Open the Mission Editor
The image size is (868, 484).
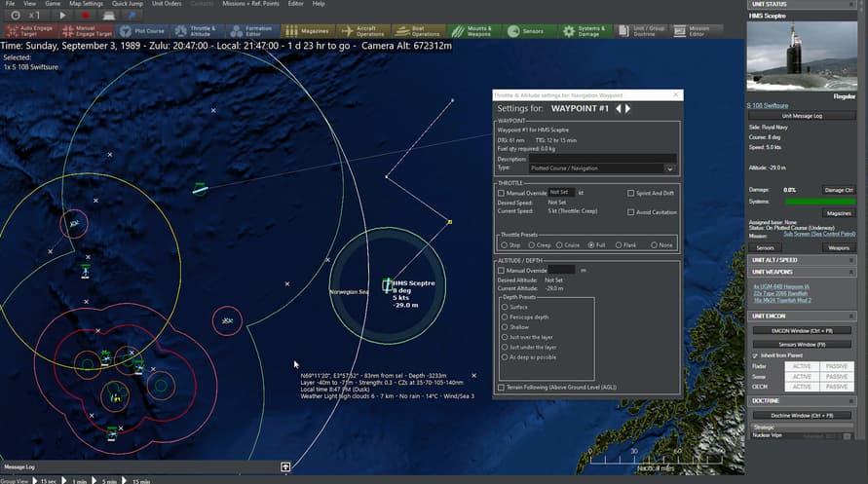697,31
